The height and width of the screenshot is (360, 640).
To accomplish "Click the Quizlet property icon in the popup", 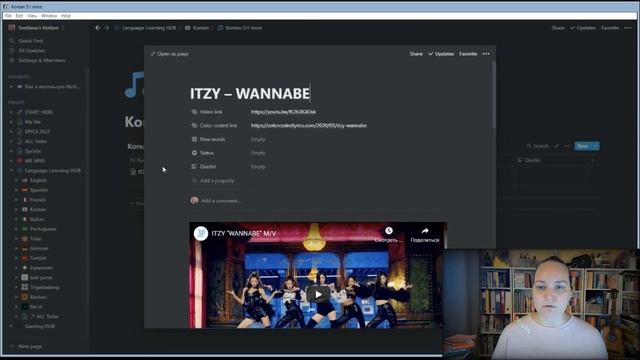I will click(194, 167).
